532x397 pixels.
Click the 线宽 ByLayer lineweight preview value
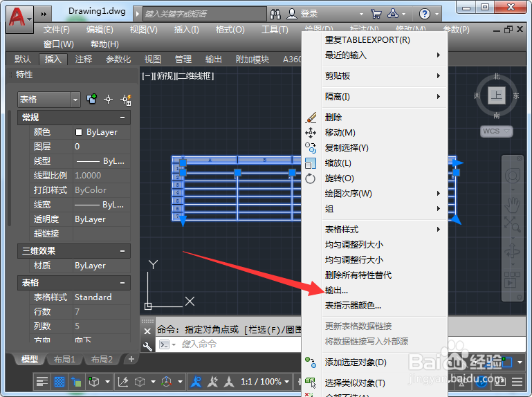102,205
